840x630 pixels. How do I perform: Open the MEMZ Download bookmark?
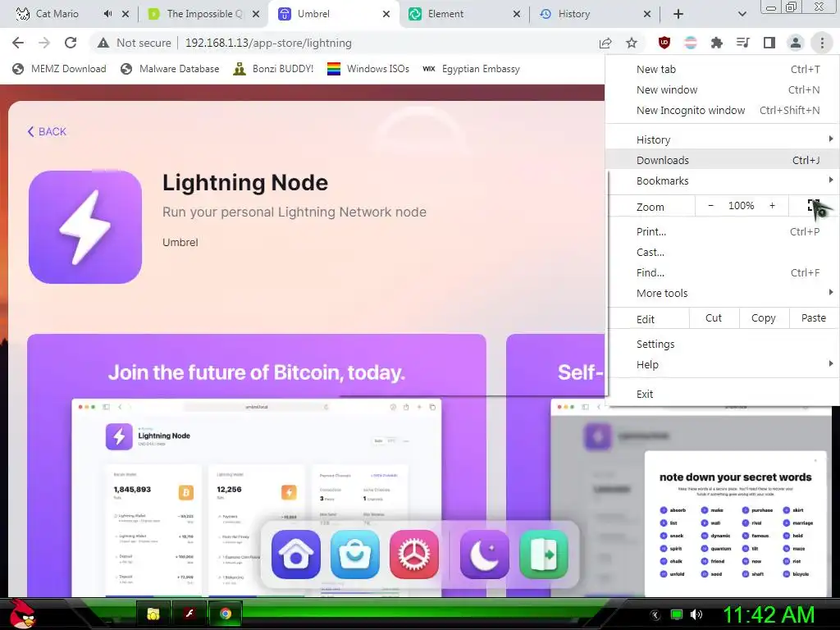coord(59,69)
